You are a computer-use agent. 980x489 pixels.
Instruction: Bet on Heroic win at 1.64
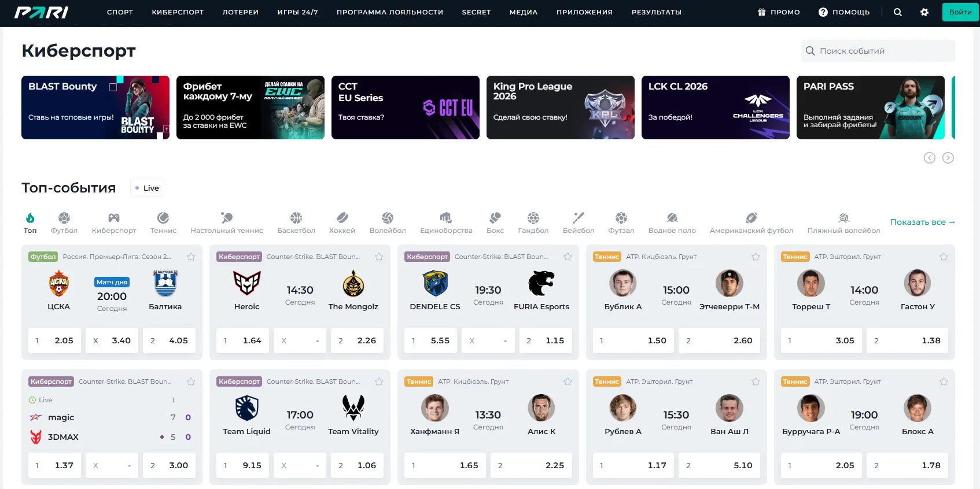coord(242,340)
